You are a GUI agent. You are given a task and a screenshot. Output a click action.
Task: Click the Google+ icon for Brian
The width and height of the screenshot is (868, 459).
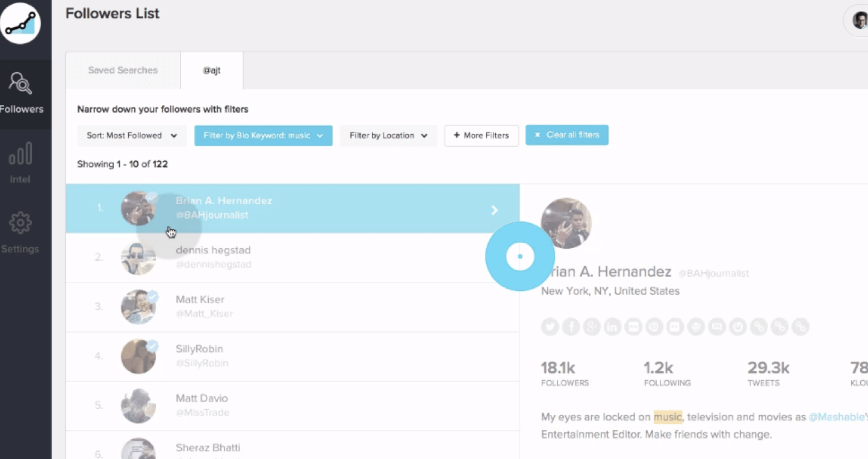[x=592, y=326]
